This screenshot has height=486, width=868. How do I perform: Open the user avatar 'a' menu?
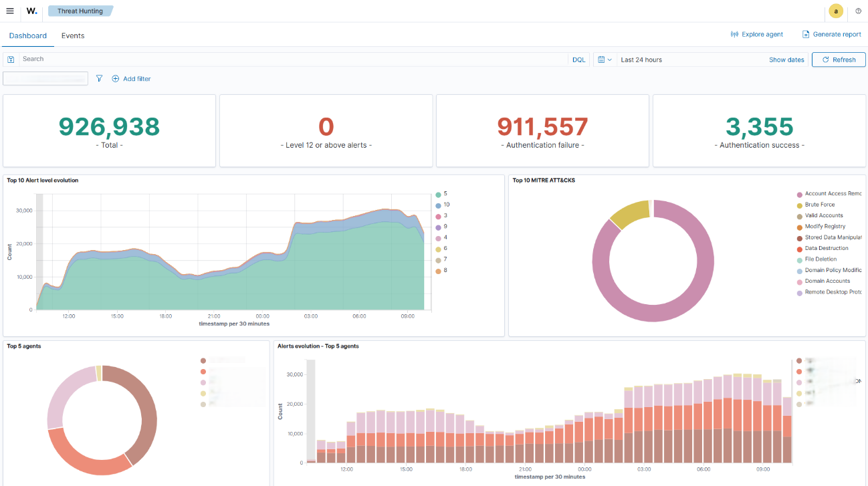click(835, 11)
